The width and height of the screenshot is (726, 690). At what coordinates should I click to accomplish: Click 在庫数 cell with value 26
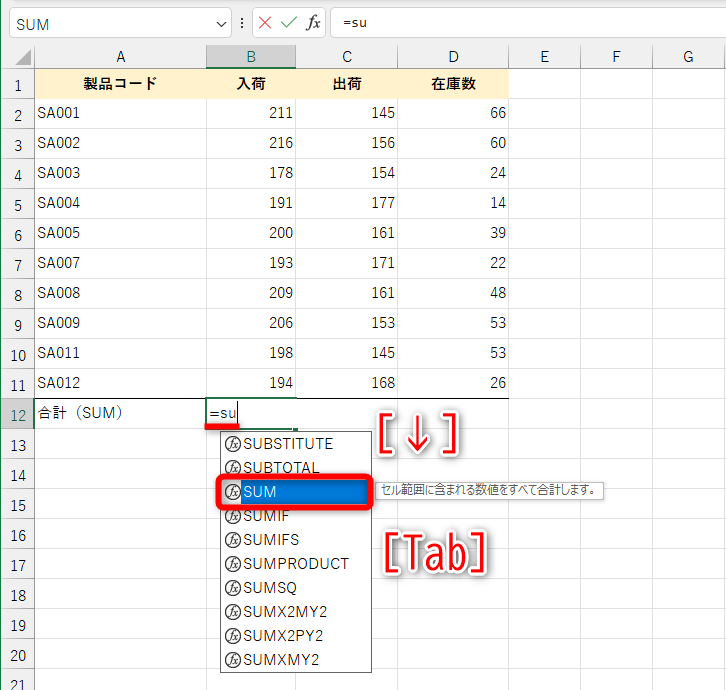click(x=453, y=383)
